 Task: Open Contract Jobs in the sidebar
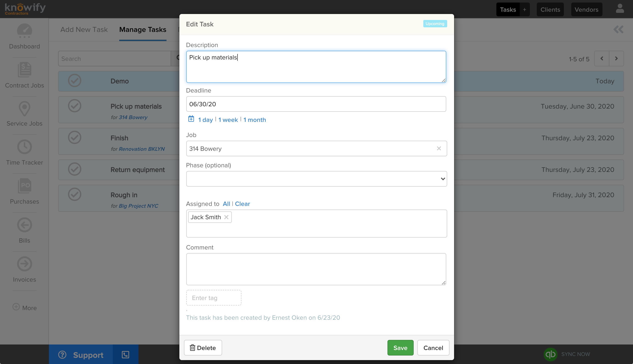25,75
